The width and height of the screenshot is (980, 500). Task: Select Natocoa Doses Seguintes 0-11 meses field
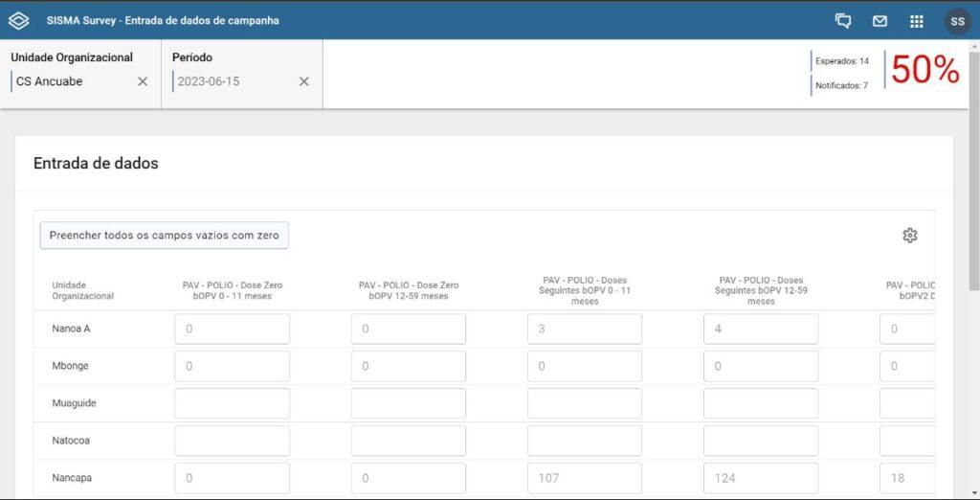(584, 441)
